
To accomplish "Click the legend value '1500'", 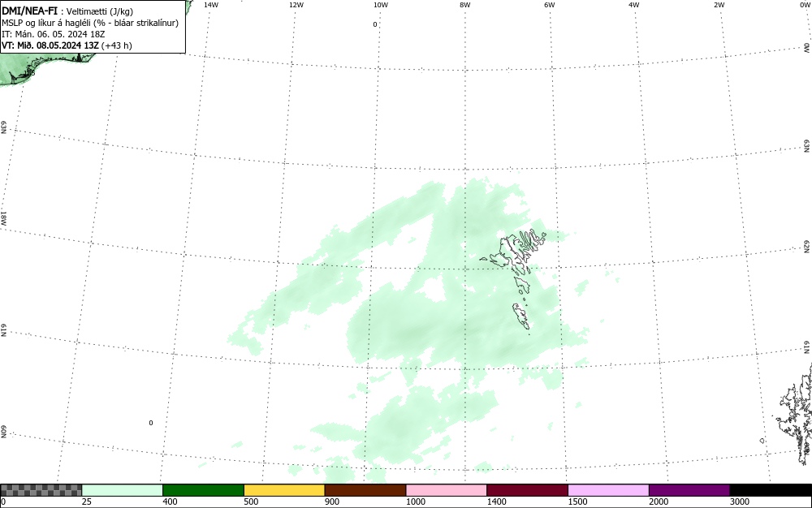I will coord(577,502).
